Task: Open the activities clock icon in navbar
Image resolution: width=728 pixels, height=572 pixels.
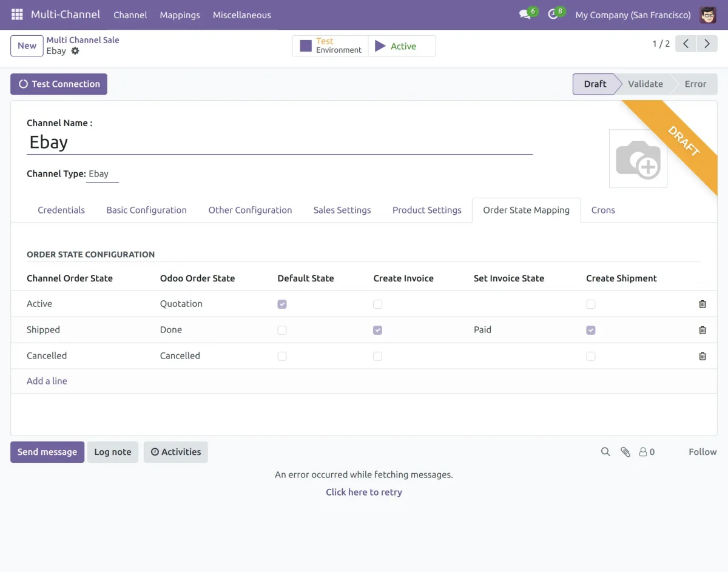Action: 553,15
